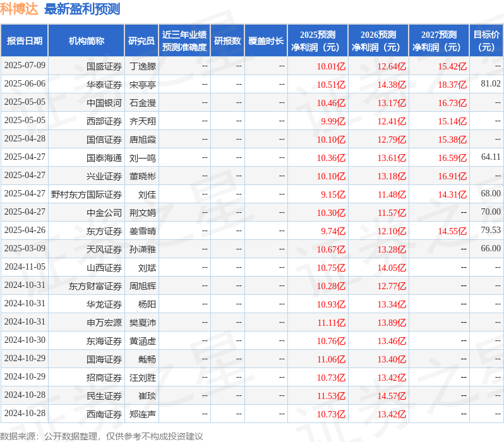Viewport: 504px width, 442px height.
Task: Click target price 81.02
Action: pos(491,84)
